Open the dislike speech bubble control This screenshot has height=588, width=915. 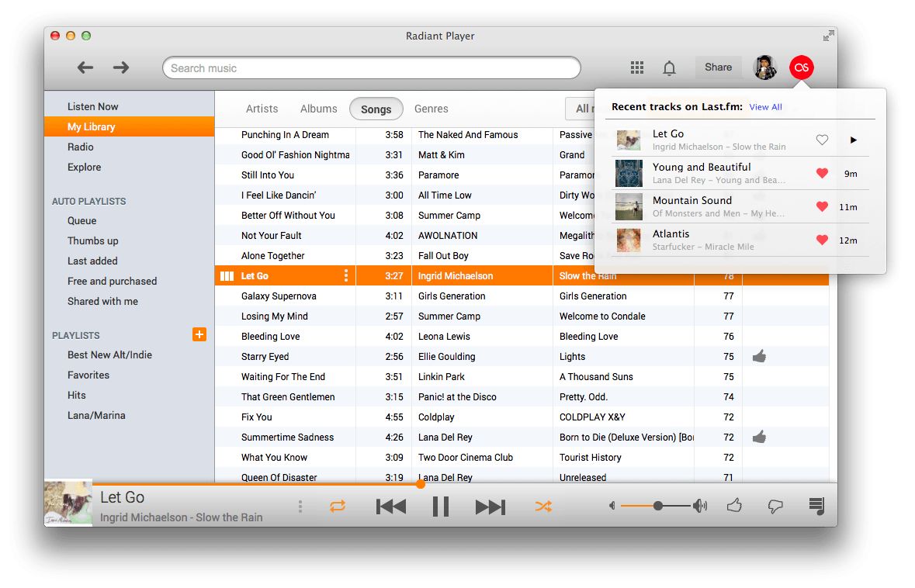(775, 506)
